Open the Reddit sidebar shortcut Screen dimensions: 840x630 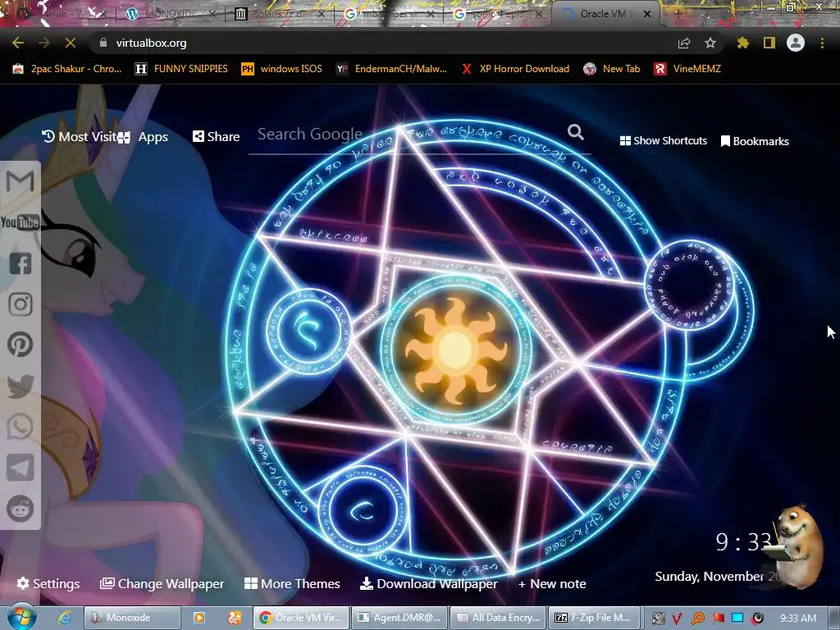(21, 509)
